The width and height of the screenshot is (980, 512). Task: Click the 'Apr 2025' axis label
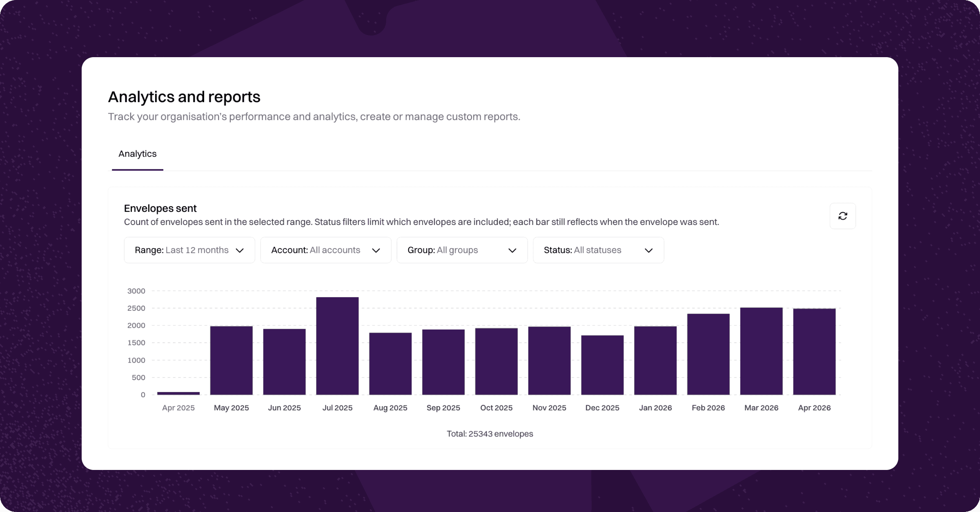(178, 407)
